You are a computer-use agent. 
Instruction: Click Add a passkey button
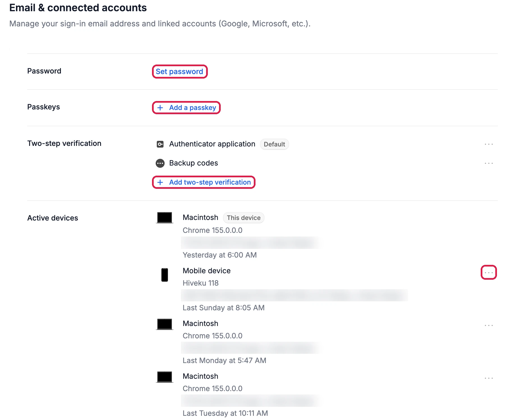(186, 108)
